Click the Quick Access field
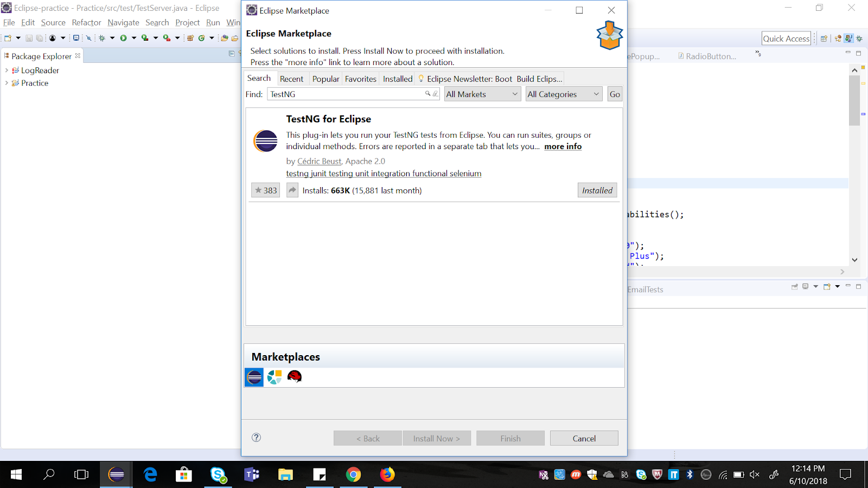 coord(787,38)
